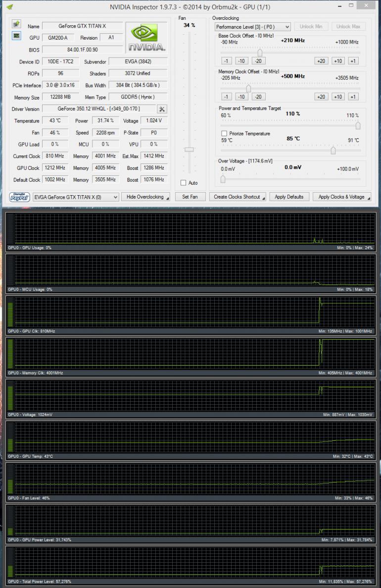Click the Unlock Max button
The height and width of the screenshot is (588, 381).
348,27
